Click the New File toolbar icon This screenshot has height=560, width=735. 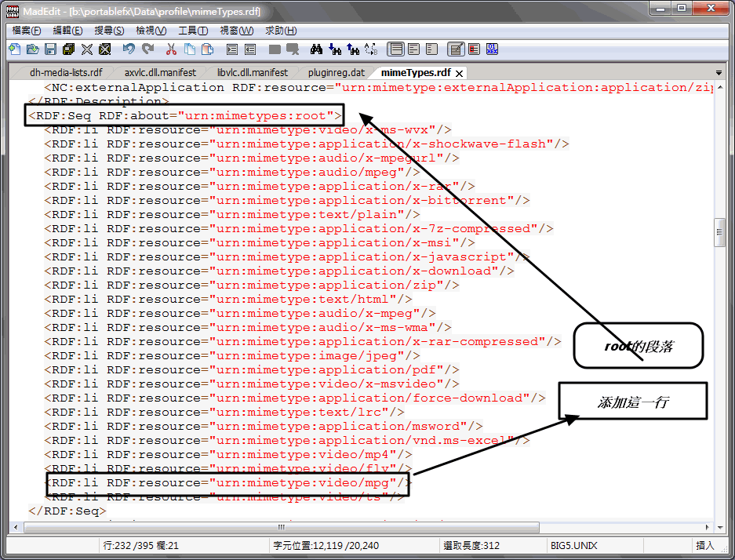point(14,49)
